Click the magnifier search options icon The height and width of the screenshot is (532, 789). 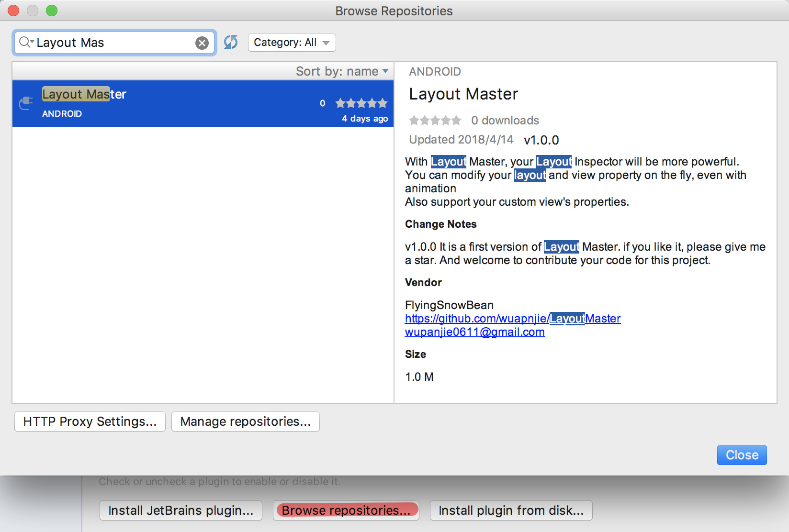coord(26,43)
